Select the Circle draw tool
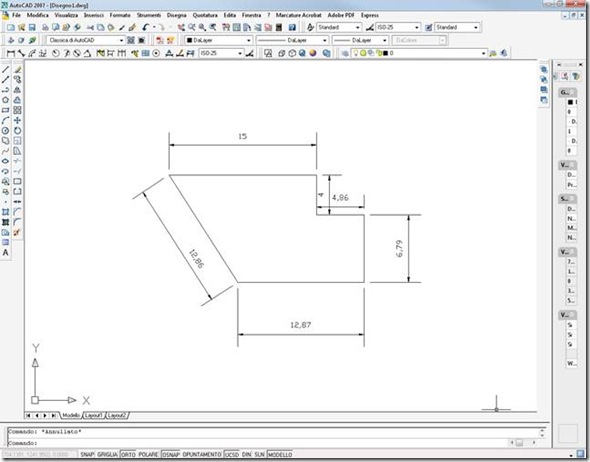 (x=5, y=131)
